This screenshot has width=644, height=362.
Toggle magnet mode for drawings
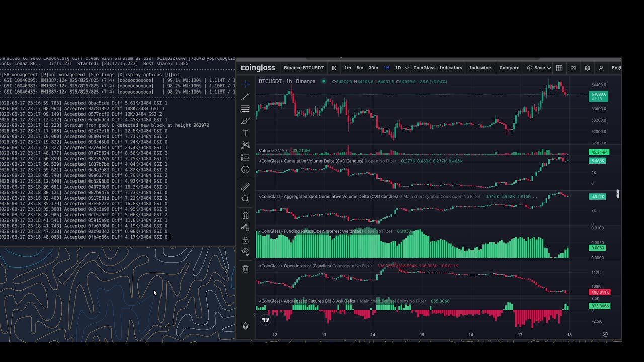tap(246, 215)
